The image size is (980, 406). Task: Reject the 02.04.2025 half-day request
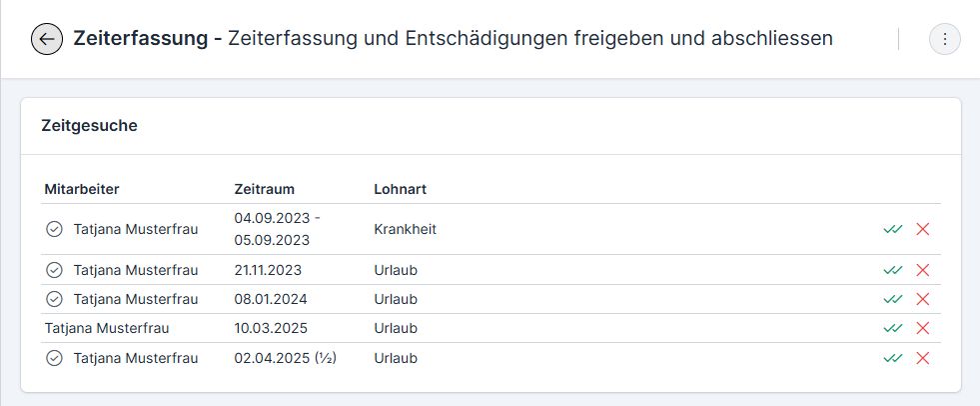[x=922, y=358]
